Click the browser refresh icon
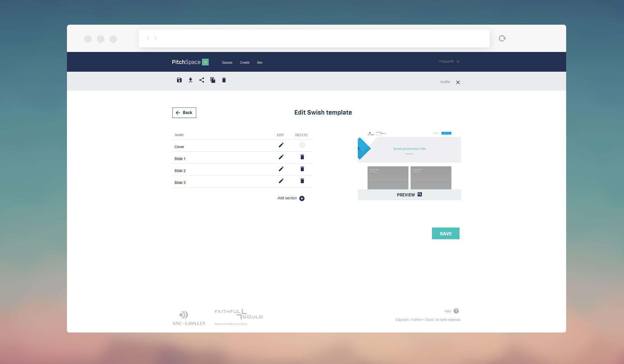This screenshot has height=364, width=624. pos(502,38)
